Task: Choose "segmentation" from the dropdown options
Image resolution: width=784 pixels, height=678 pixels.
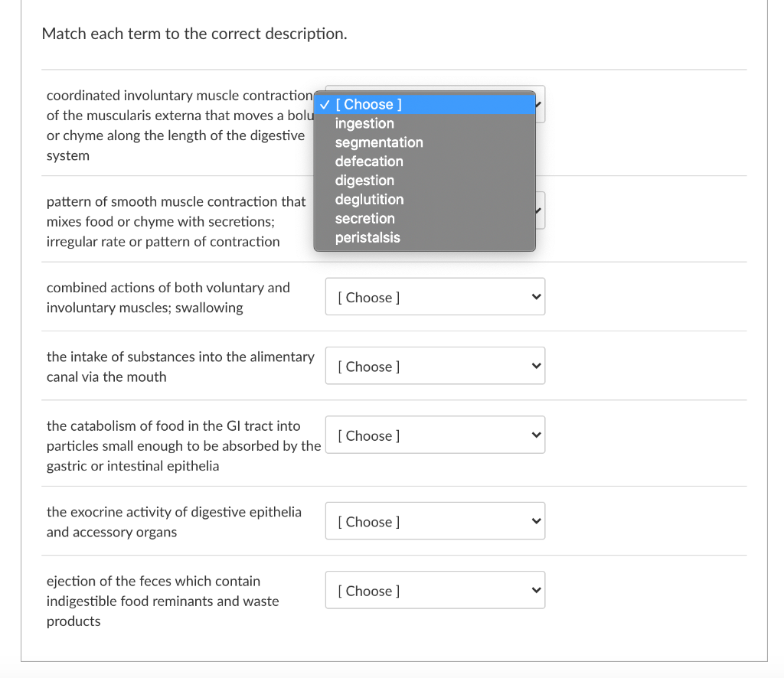Action: click(378, 142)
